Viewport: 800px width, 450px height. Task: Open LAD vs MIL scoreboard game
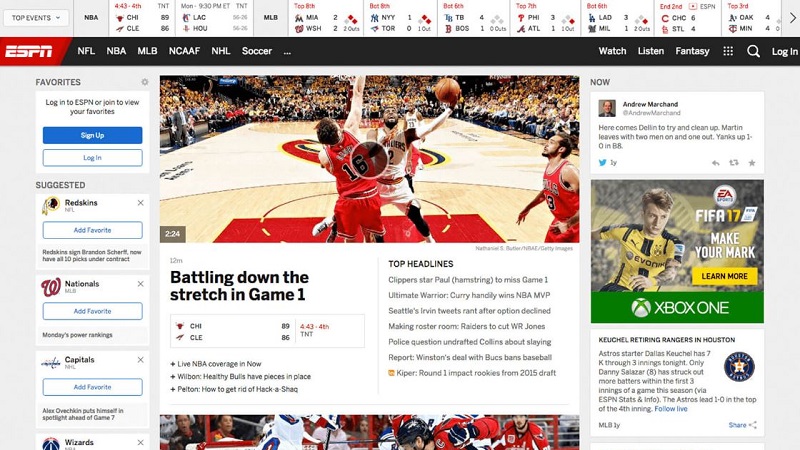tap(618, 18)
